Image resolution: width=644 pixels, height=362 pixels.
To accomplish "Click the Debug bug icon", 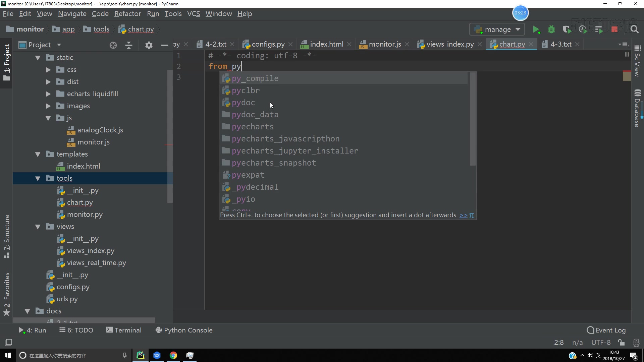I will [551, 29].
